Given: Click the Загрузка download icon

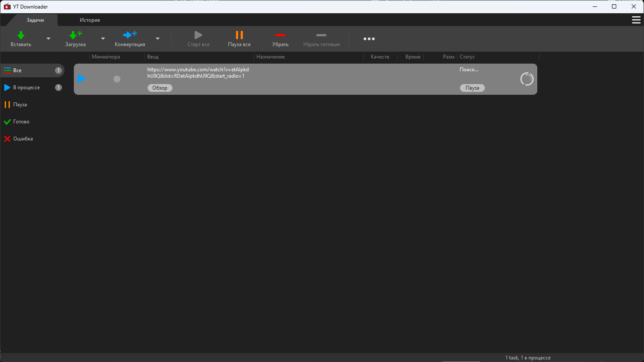Looking at the screenshot, I should [75, 35].
